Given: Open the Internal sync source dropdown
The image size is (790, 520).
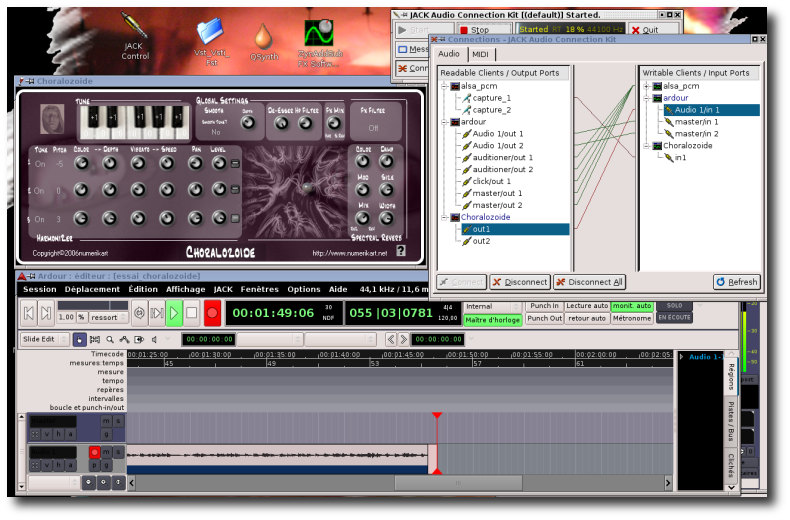Looking at the screenshot, I should point(492,307).
